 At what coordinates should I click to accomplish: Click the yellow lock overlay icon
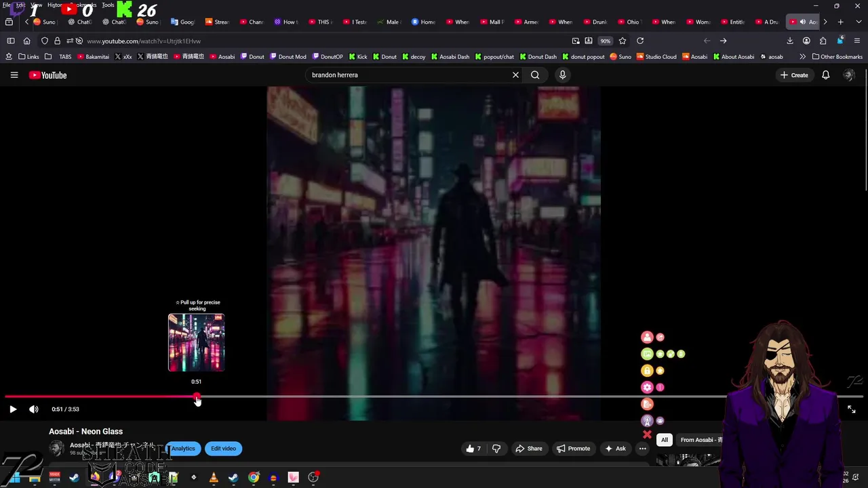(647, 371)
